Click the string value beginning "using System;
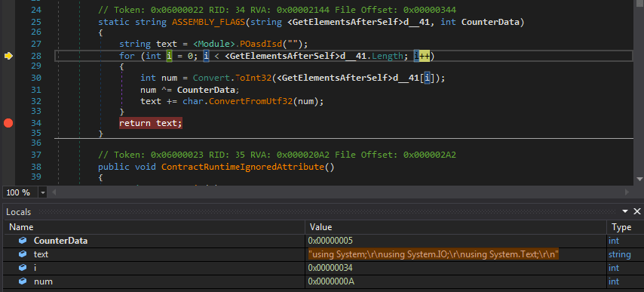This screenshot has height=292, width=644. click(434, 254)
